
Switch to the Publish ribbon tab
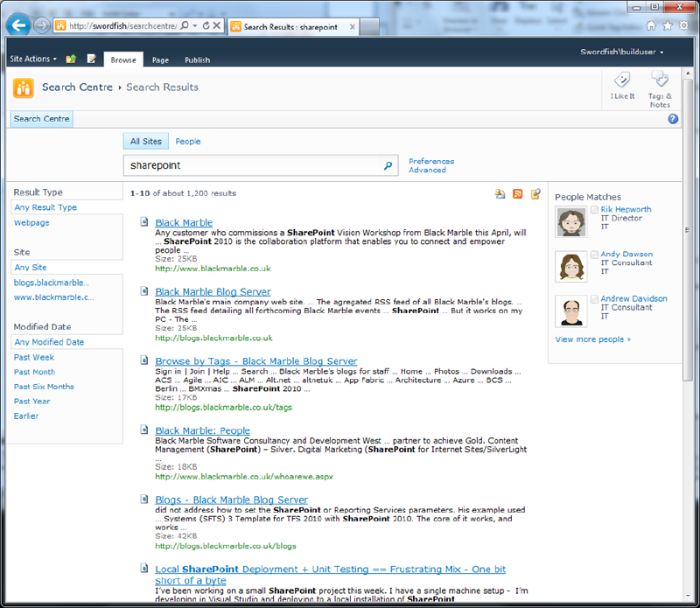(x=198, y=59)
